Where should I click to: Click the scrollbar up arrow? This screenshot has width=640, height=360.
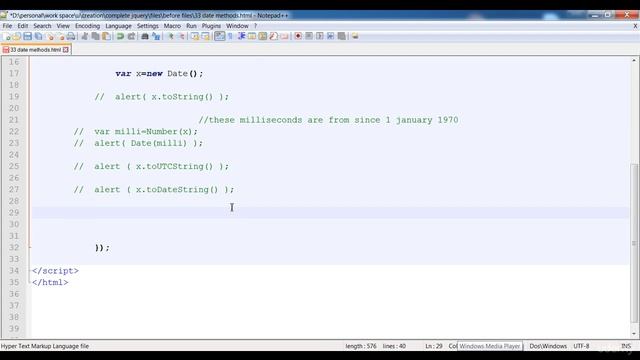[x=634, y=60]
